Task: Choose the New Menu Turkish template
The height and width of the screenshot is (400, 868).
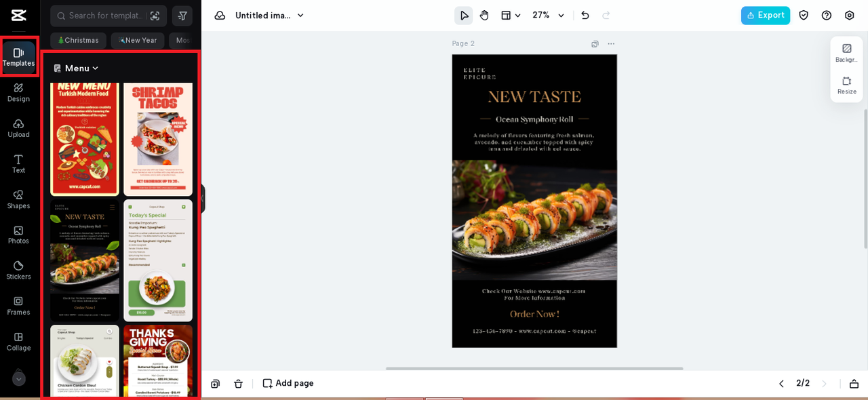Action: [85, 138]
